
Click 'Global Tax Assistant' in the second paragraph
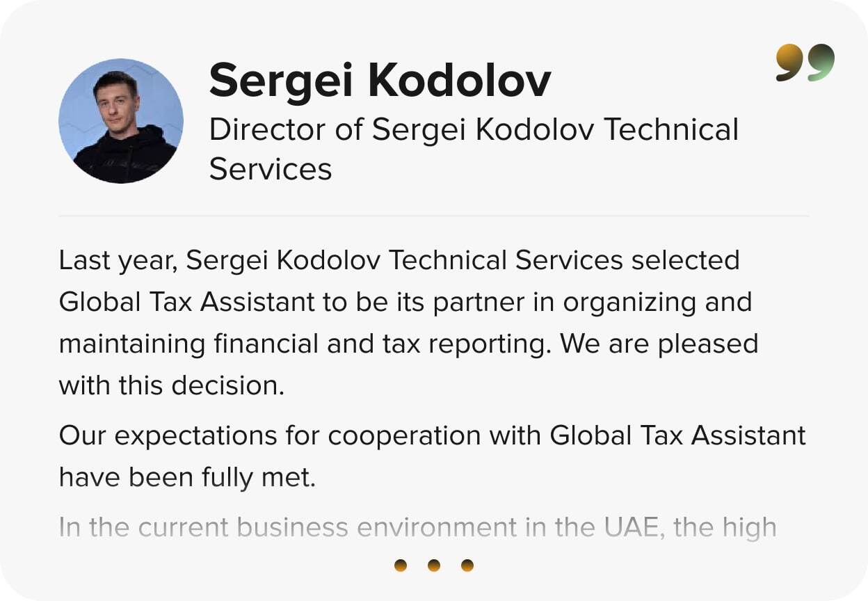(x=677, y=436)
